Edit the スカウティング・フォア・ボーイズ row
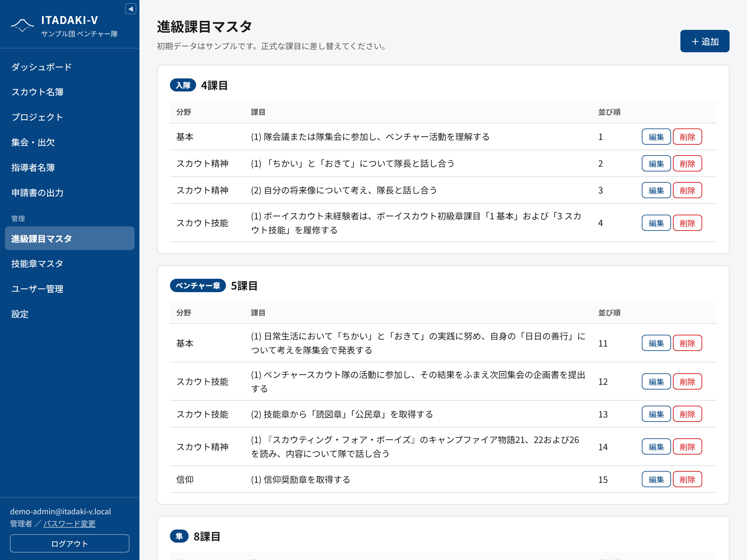 [656, 447]
